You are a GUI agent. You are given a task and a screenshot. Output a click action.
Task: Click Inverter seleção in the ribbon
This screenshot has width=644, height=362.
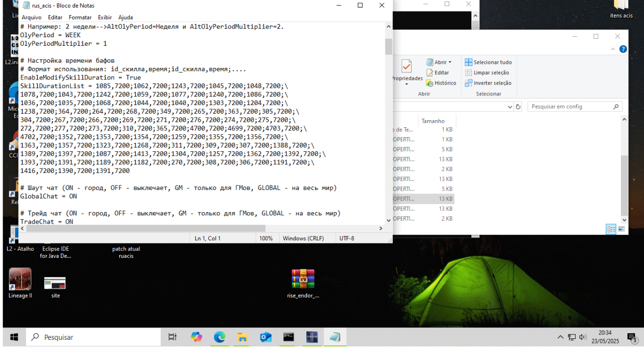pyautogui.click(x=488, y=83)
